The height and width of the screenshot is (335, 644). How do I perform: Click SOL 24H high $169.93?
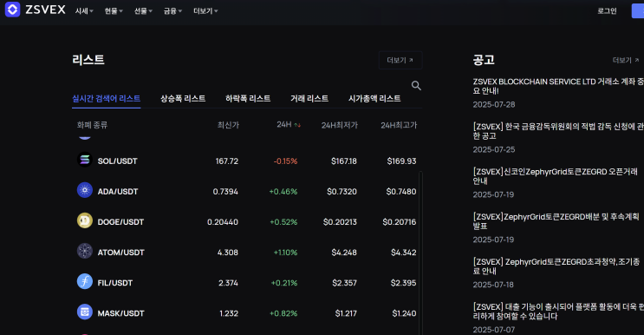point(401,161)
